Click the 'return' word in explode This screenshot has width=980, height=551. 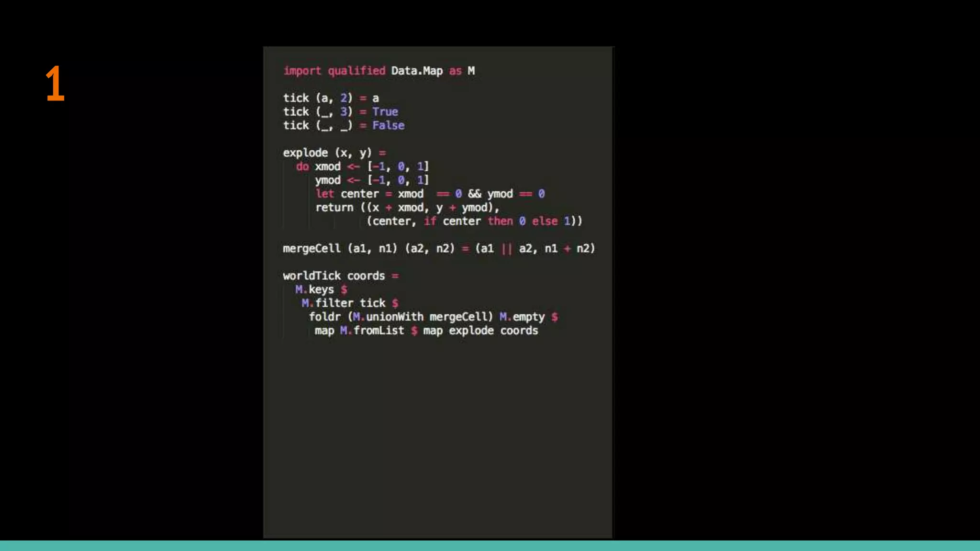click(334, 208)
